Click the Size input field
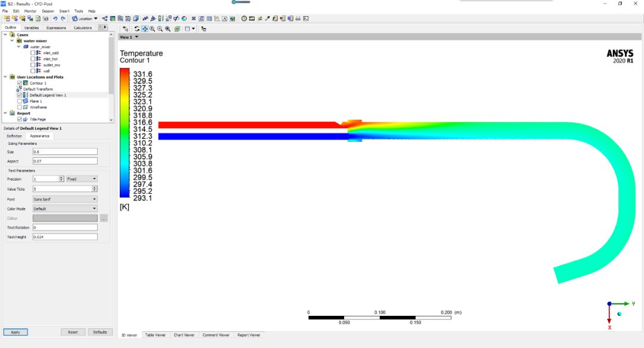 pyautogui.click(x=65, y=151)
